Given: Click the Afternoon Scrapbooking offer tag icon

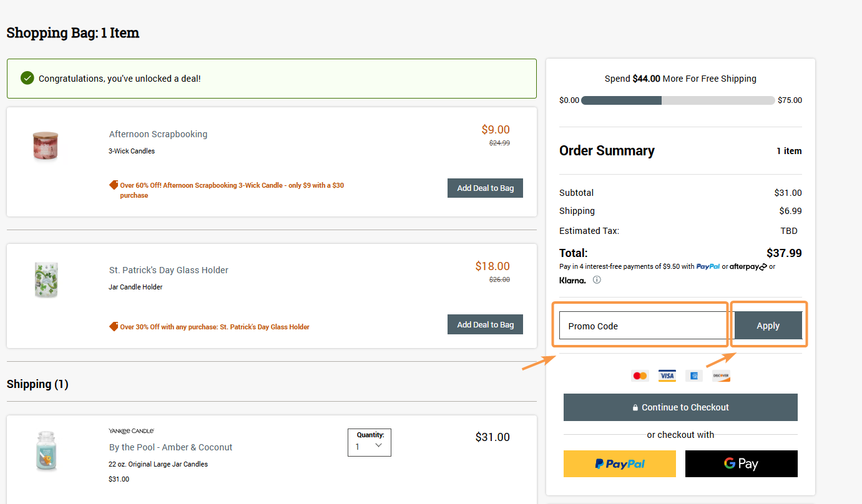Looking at the screenshot, I should pyautogui.click(x=114, y=185).
